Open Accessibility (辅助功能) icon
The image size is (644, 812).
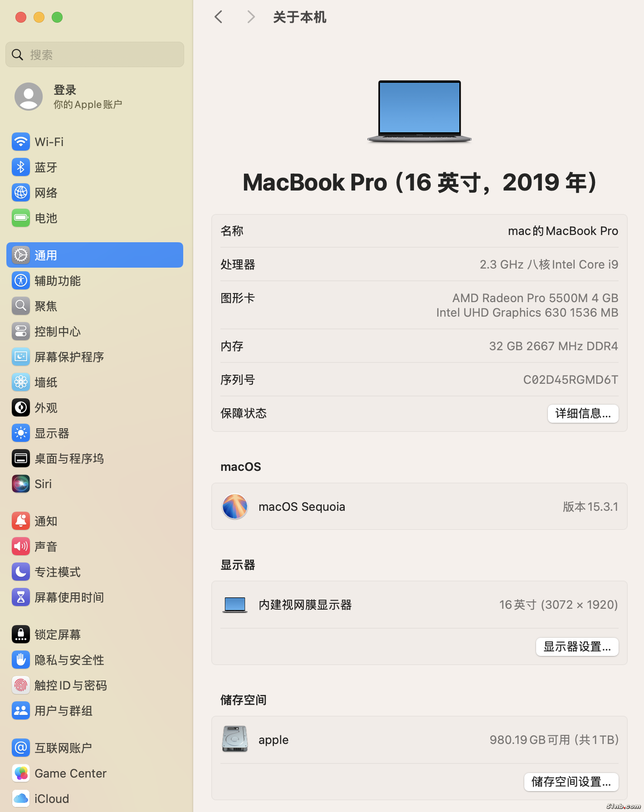click(x=21, y=281)
